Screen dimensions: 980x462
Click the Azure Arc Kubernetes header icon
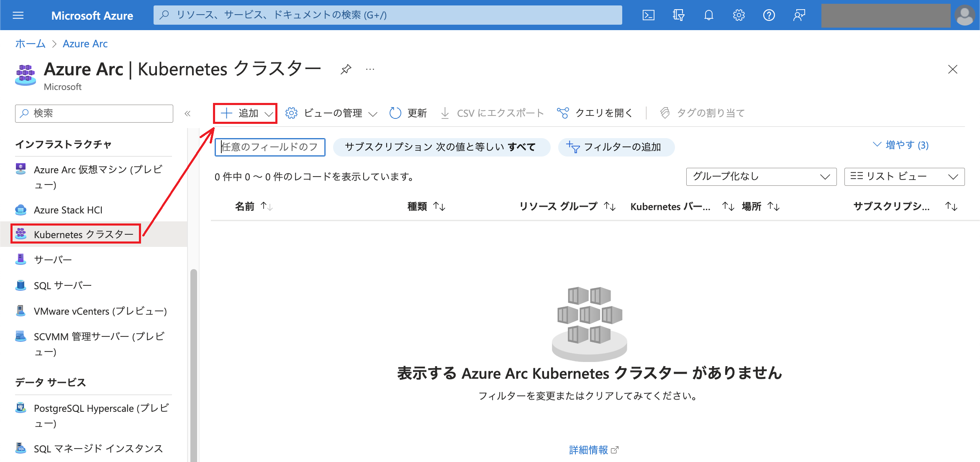(26, 75)
